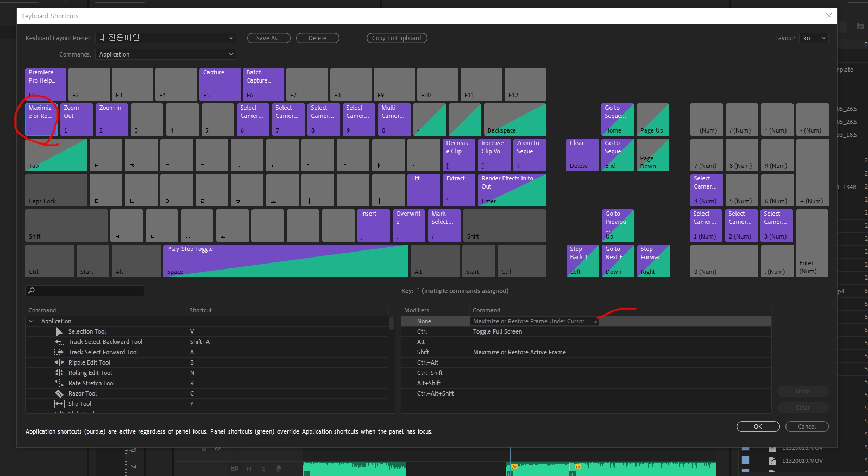
Task: Select the Step Forward Right arrow key
Action: pos(653,261)
